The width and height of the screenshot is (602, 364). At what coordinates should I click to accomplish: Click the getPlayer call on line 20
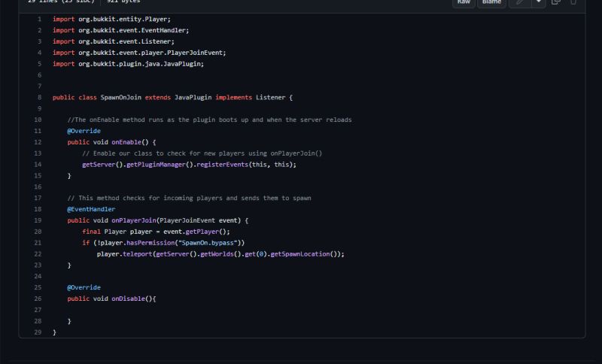tap(202, 232)
